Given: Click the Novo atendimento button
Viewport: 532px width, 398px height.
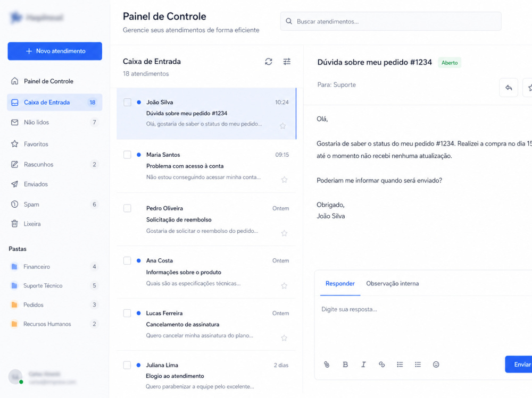Looking at the screenshot, I should (x=55, y=51).
